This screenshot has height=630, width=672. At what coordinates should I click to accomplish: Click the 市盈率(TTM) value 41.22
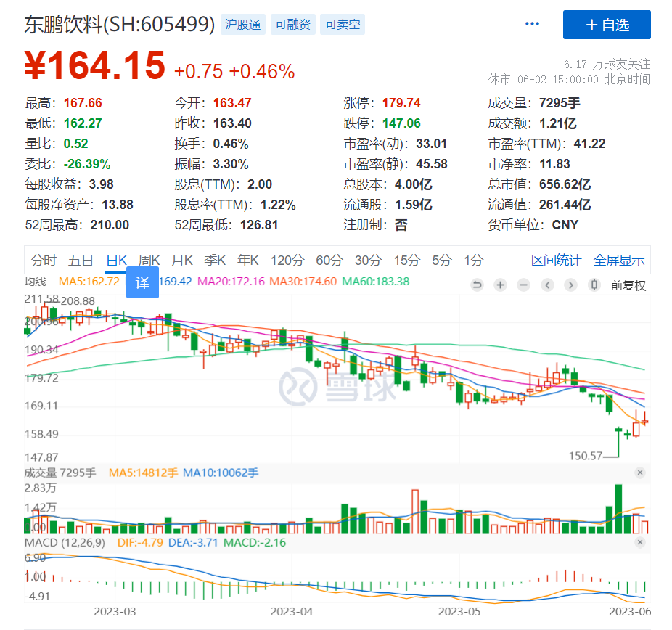click(590, 144)
